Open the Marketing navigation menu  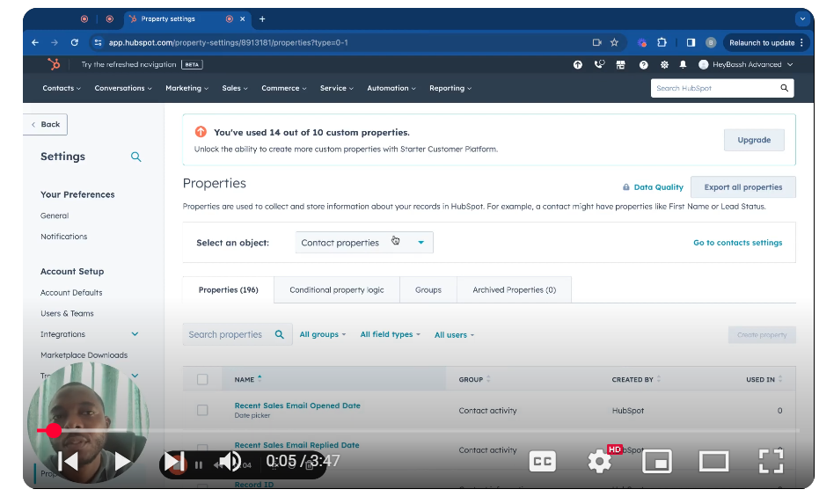click(187, 88)
